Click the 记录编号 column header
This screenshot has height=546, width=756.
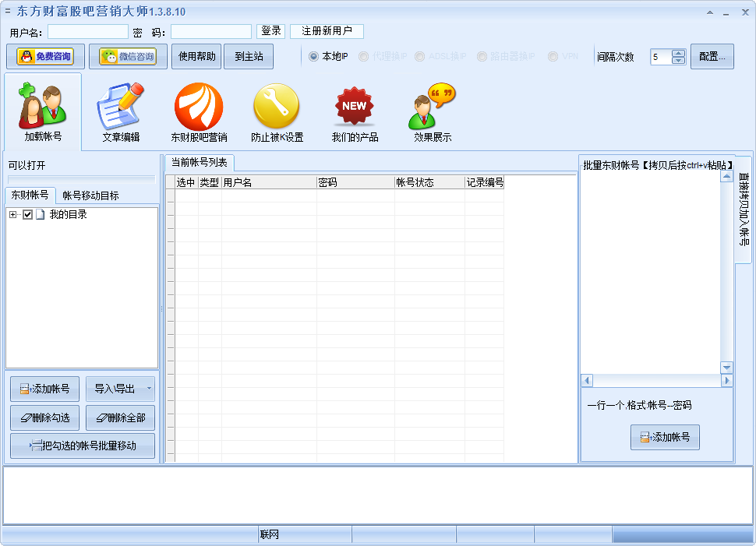(485, 182)
